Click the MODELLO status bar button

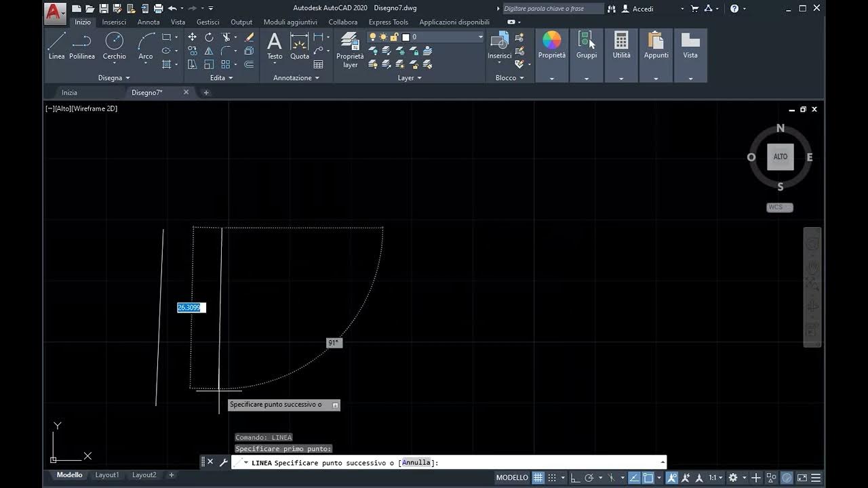click(512, 478)
